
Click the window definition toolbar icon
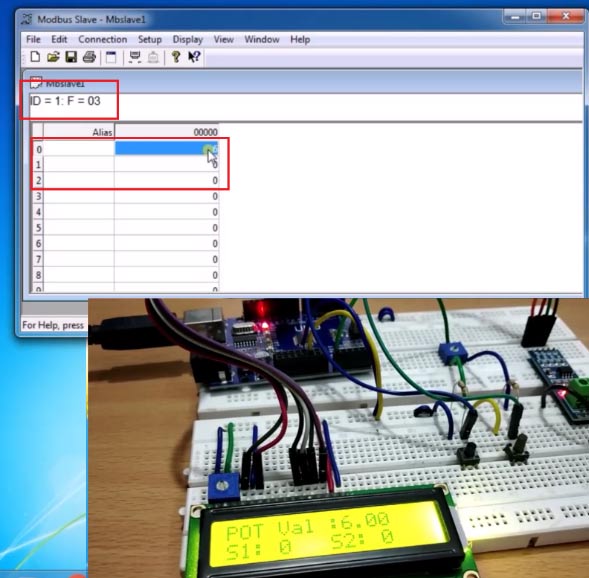(x=111, y=57)
